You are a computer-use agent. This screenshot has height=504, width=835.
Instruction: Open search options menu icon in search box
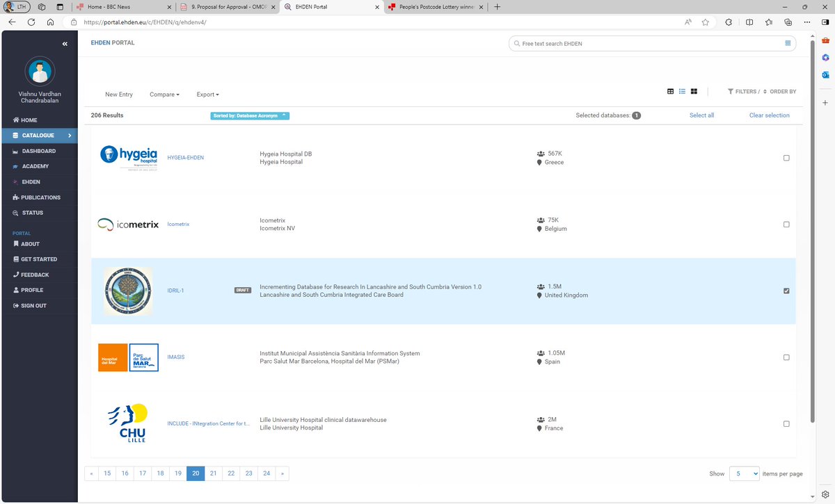[x=788, y=43]
